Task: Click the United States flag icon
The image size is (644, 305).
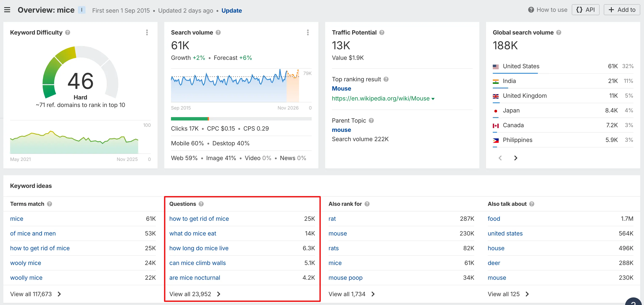Action: pos(496,67)
